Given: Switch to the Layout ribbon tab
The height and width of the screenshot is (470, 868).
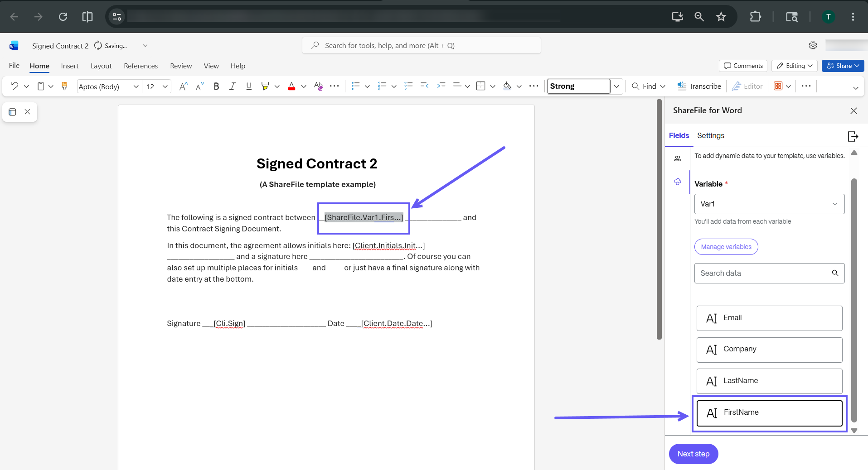Looking at the screenshot, I should coord(101,66).
